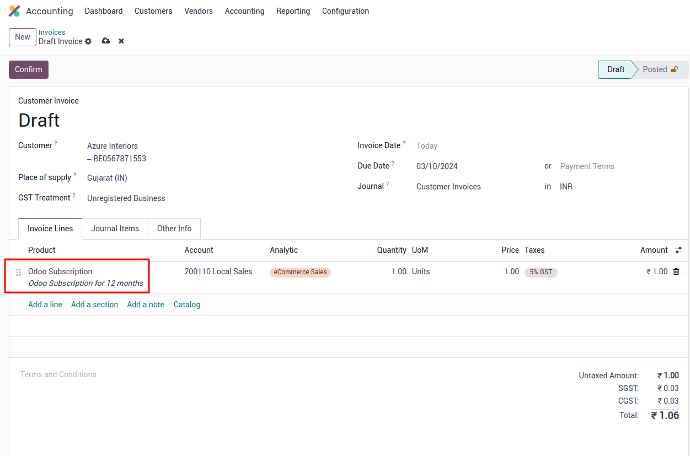Click the unlock icon next to Posted
Screen dimensions: 690x456
[x=674, y=69]
